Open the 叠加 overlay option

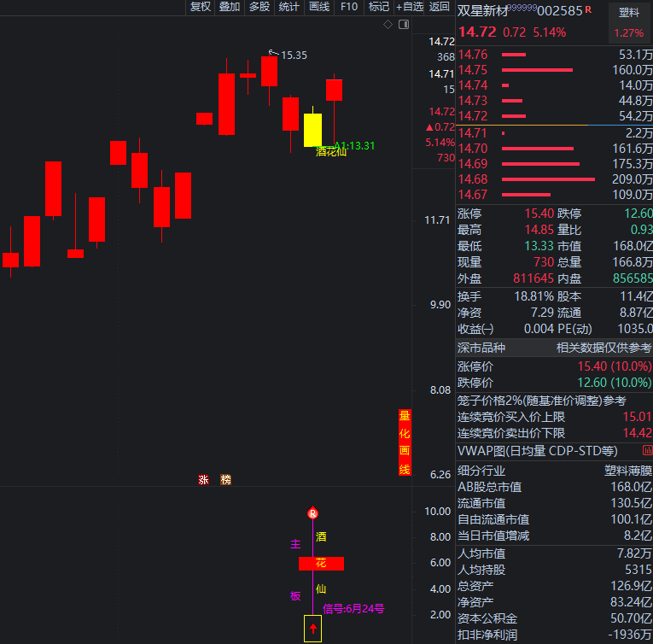(x=230, y=7)
